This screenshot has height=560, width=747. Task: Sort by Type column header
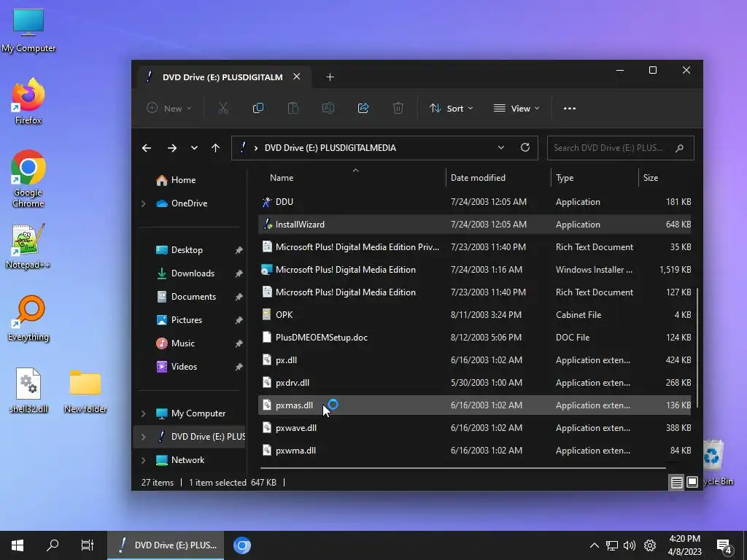[x=565, y=178]
